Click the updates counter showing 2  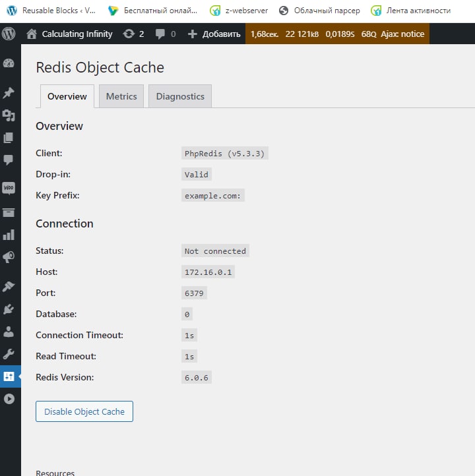(x=133, y=34)
